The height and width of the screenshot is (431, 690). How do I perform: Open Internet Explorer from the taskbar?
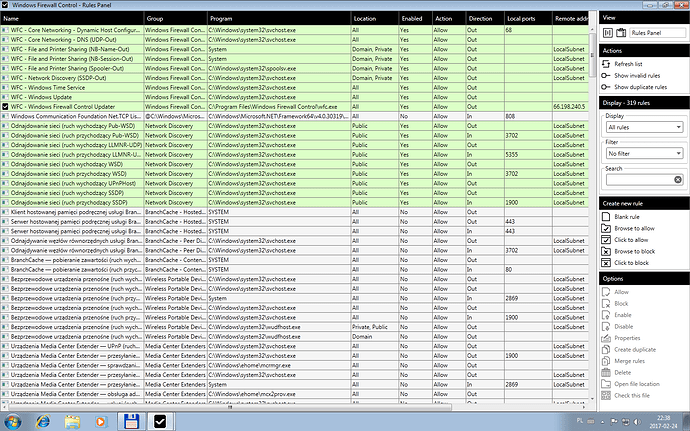point(43,421)
